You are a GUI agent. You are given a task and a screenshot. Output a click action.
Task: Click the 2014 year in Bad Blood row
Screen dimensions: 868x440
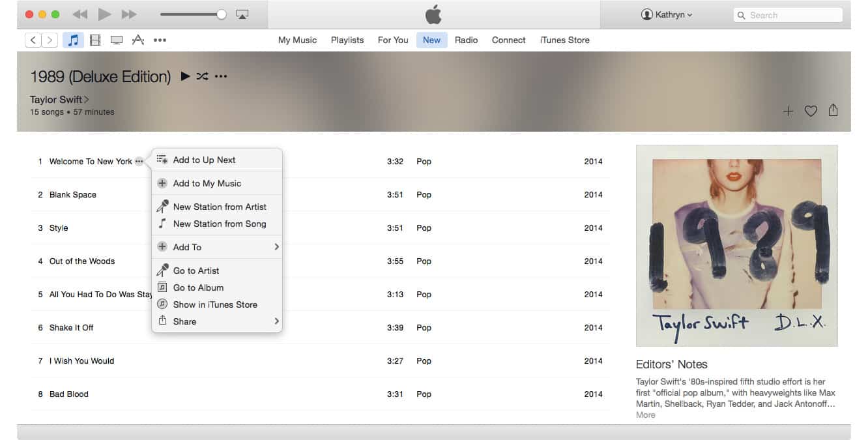click(x=593, y=394)
